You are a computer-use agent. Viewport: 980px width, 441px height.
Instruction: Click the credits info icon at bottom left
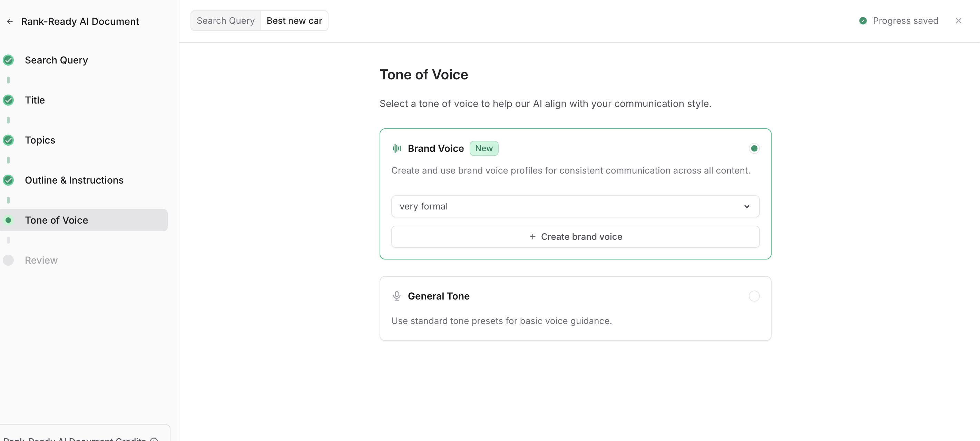point(154,440)
